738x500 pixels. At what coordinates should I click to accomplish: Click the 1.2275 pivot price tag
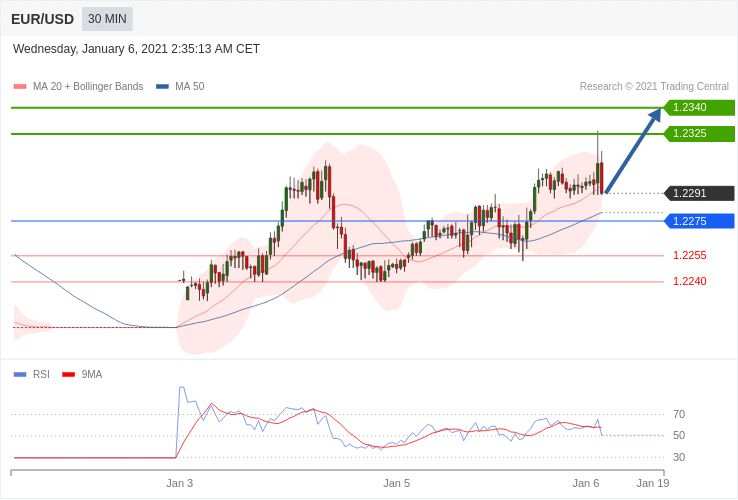[x=699, y=221]
